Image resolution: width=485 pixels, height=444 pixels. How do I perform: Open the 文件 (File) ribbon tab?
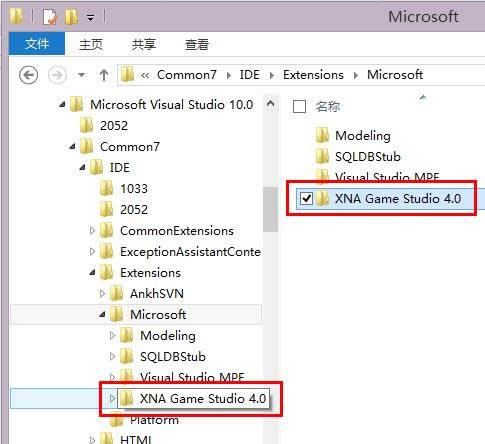point(37,44)
